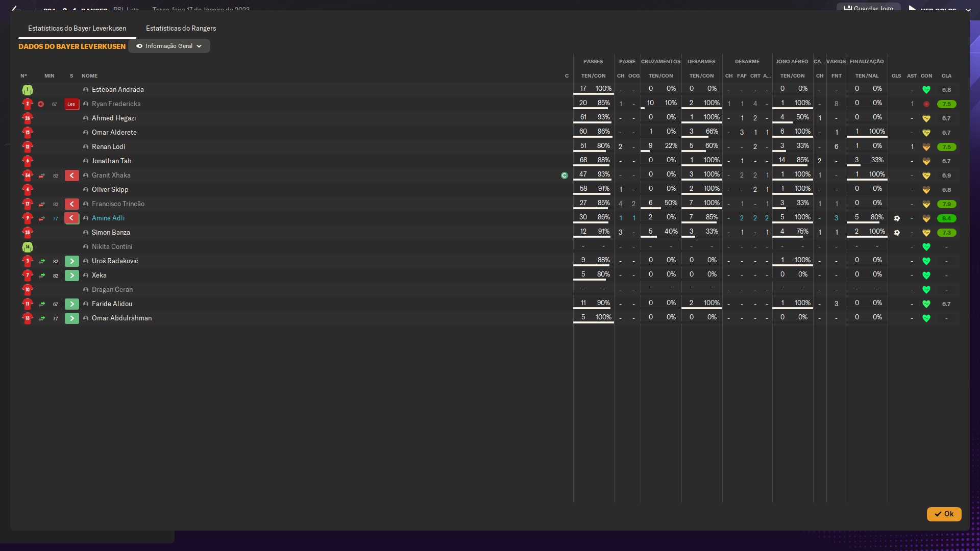
Task: Confirm with the Ok button
Action: (x=944, y=514)
